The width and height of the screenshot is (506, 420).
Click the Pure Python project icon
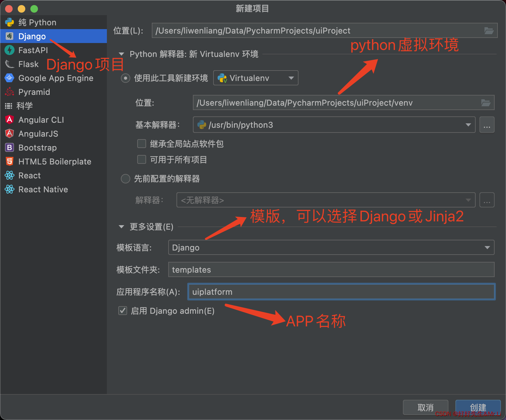pos(9,22)
